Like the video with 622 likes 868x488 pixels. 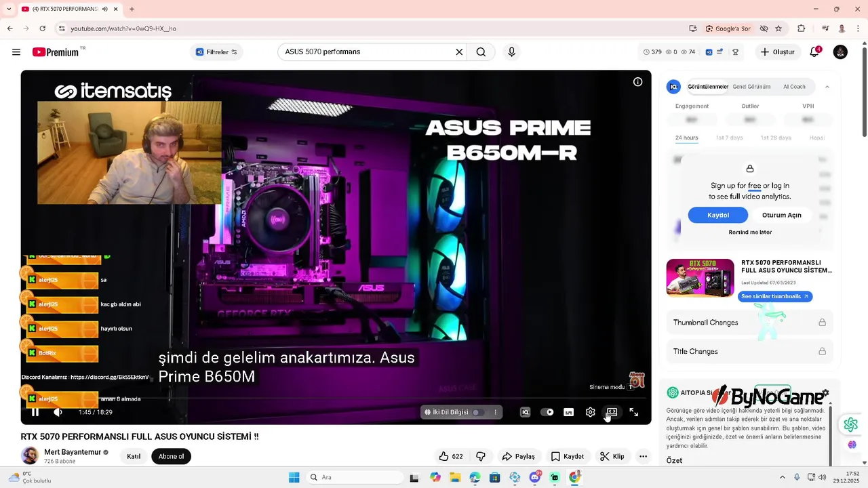(451, 456)
